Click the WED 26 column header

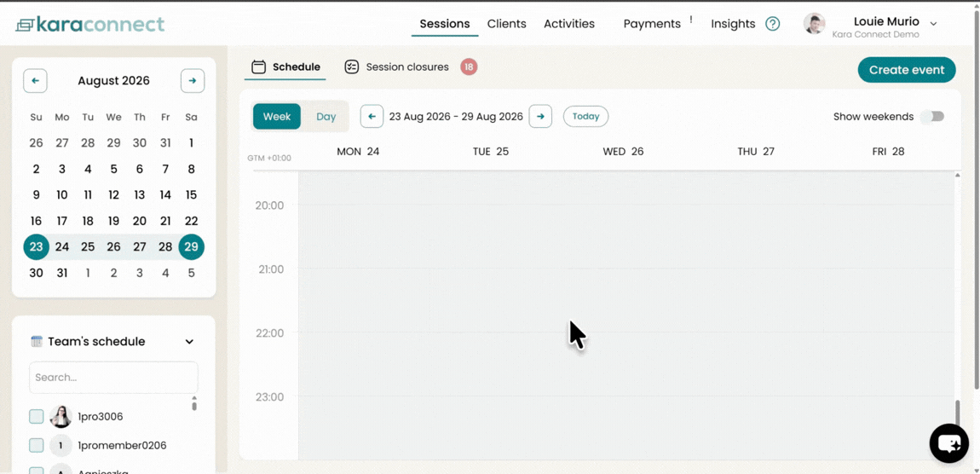[623, 152]
